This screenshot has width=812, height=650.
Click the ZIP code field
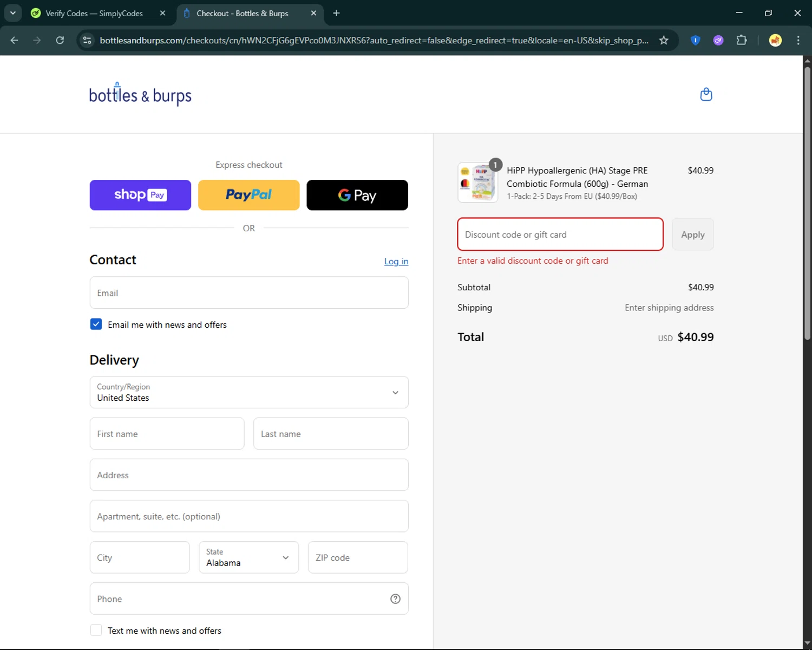pos(358,557)
